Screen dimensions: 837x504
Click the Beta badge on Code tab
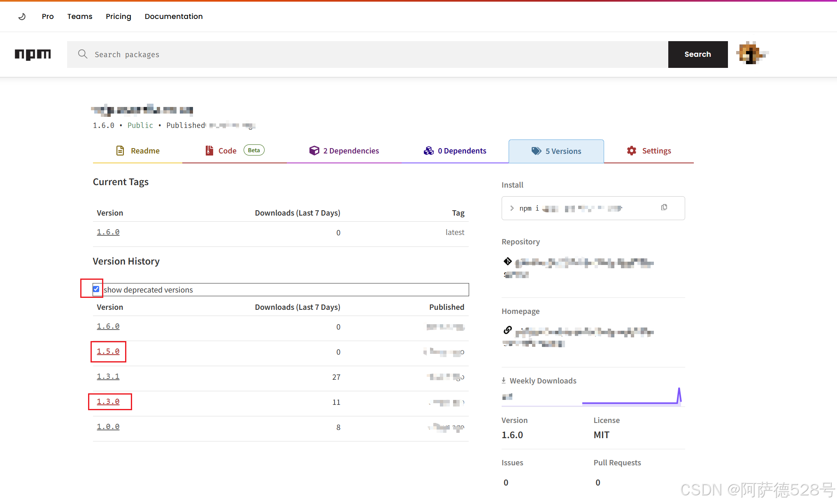(x=254, y=150)
